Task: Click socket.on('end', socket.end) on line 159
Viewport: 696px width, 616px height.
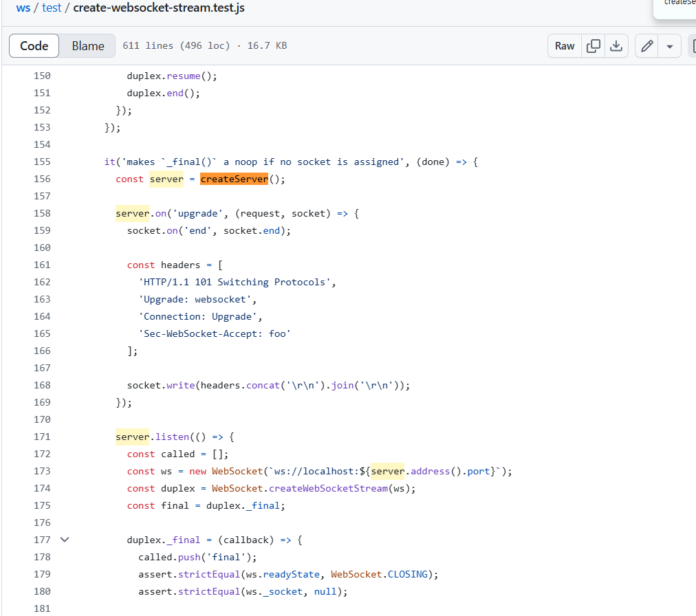Action: [209, 231]
